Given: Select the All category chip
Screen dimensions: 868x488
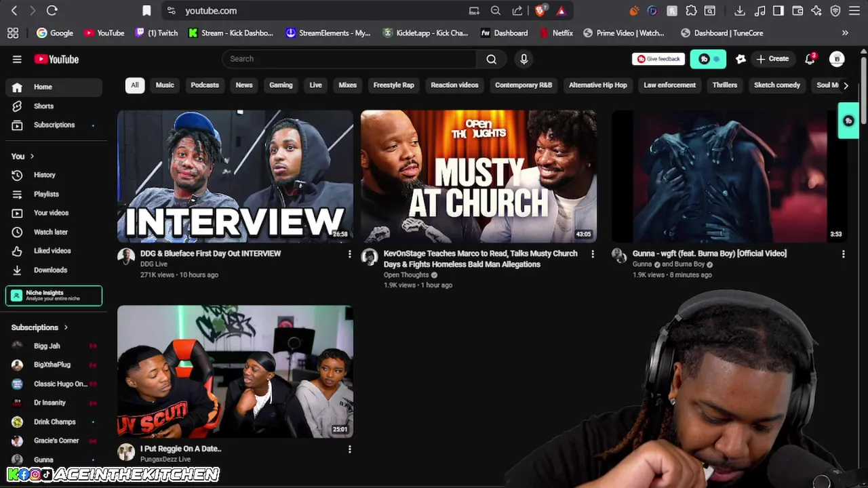Looking at the screenshot, I should (x=134, y=85).
